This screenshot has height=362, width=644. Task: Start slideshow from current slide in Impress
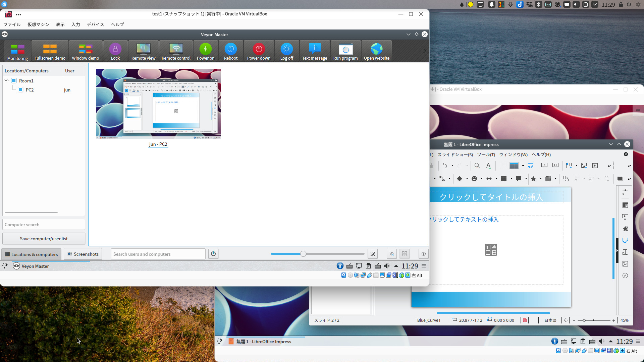coord(555,166)
